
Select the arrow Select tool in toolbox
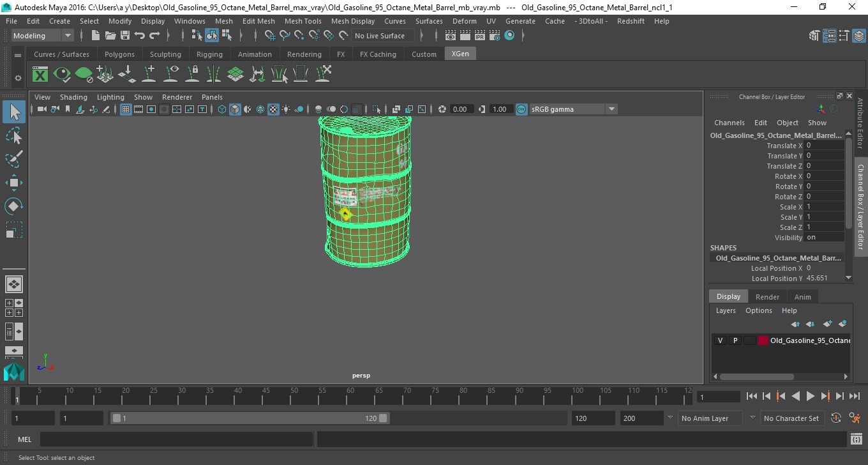[14, 112]
